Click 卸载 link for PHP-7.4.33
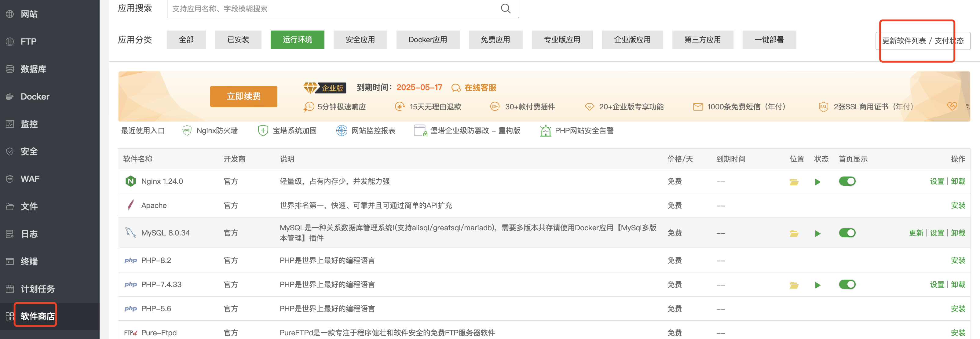This screenshot has height=339, width=980. [958, 284]
